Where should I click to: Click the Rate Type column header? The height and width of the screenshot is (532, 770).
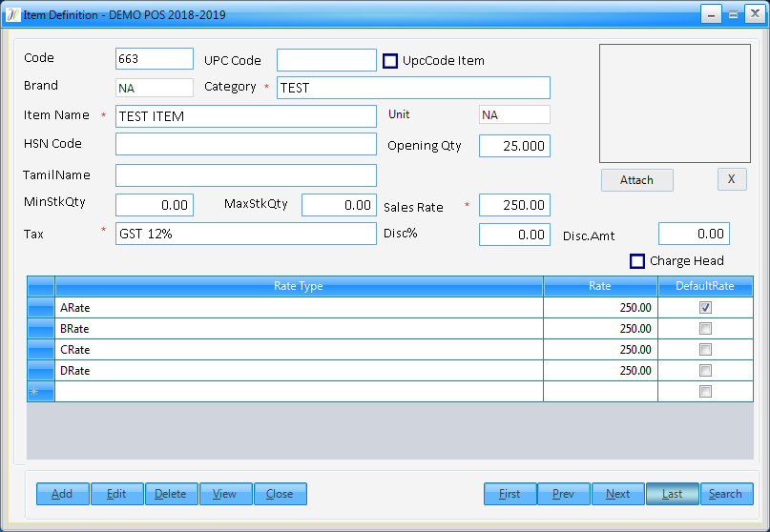(x=299, y=286)
